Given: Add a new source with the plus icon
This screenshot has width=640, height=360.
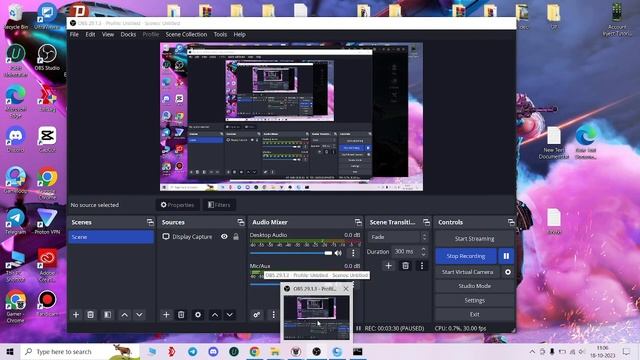Looking at the screenshot, I should (166, 315).
